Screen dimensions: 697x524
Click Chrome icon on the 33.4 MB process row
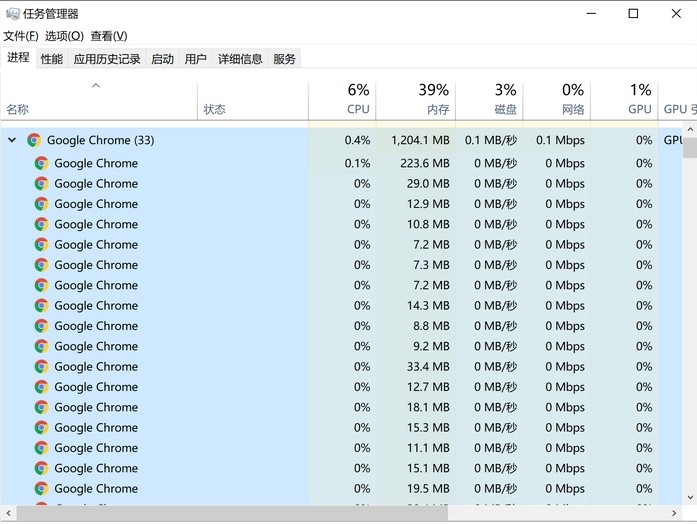click(41, 367)
